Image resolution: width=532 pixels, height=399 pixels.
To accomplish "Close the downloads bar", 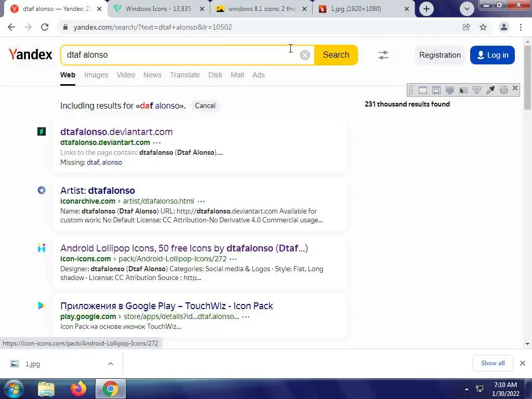I will pos(523,363).
